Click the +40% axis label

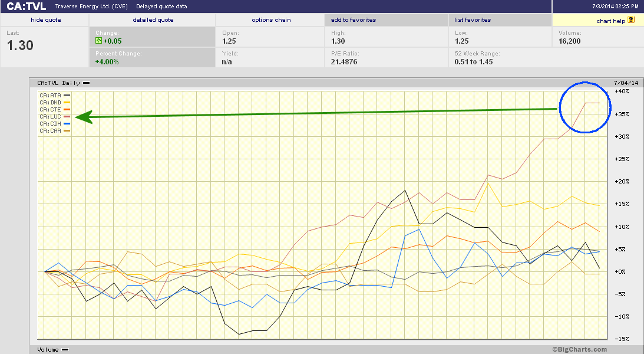click(622, 91)
